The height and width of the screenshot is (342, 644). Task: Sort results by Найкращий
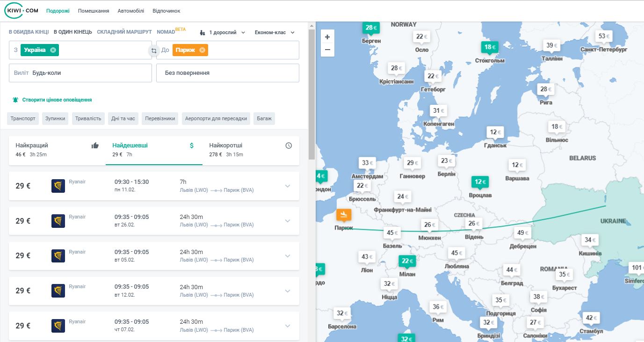[x=58, y=150]
